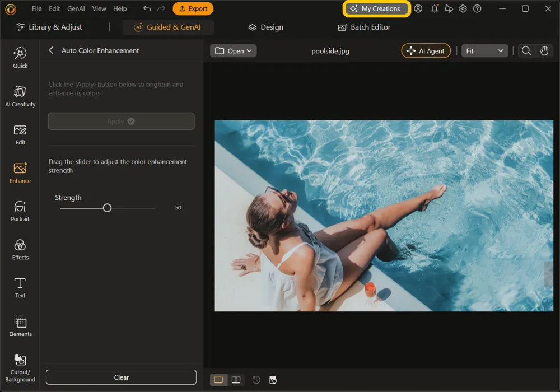Click the zoom magnifier tool
Viewport: 560px width, 392px height.
point(526,51)
